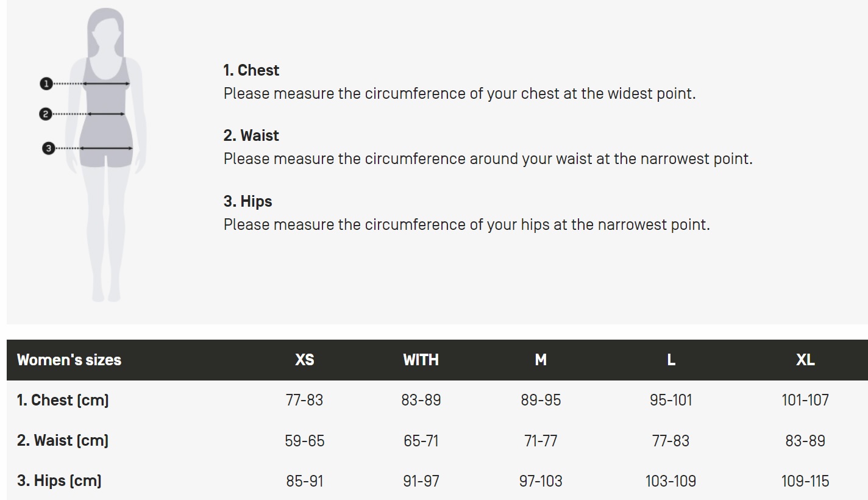868x500 pixels.
Task: Click the 1. Chest heading text
Action: 251,70
